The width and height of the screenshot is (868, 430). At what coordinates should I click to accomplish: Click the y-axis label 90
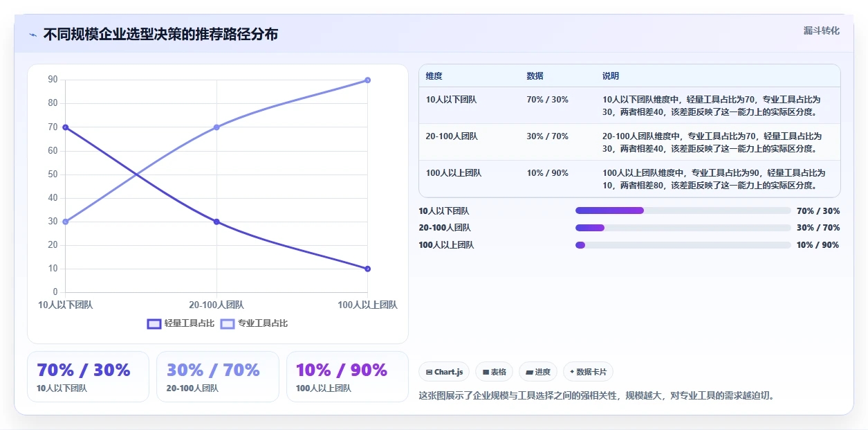[53, 80]
